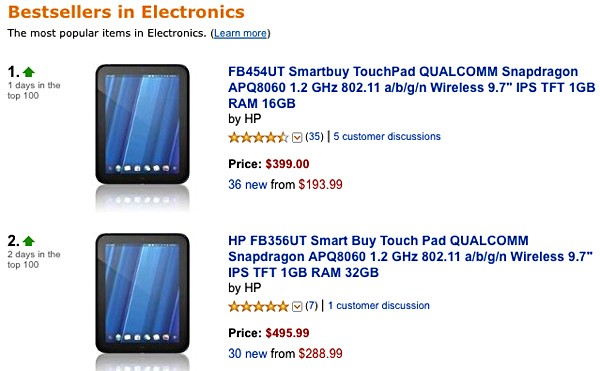Click 30 new offers link
600x371 pixels.
(248, 353)
